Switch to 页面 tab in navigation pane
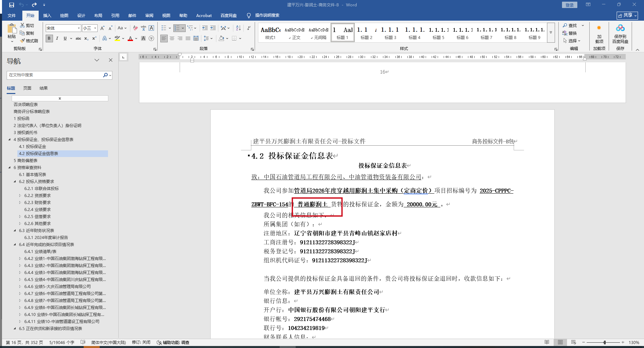 click(x=27, y=88)
